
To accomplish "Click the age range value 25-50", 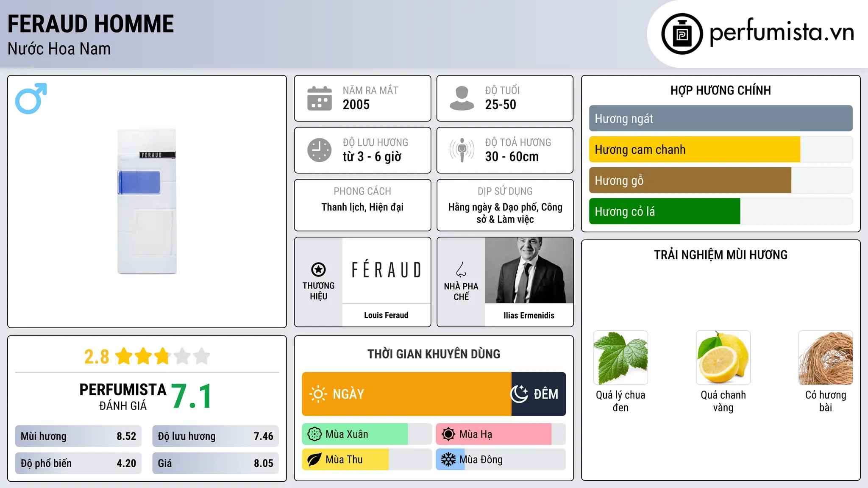I will tap(501, 105).
